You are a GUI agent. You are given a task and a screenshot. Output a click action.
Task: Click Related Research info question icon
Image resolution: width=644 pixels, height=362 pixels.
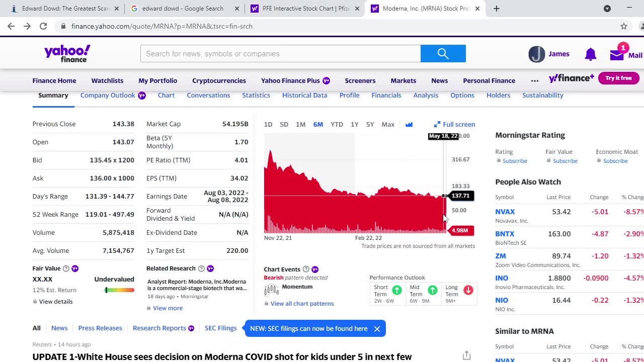(201, 268)
